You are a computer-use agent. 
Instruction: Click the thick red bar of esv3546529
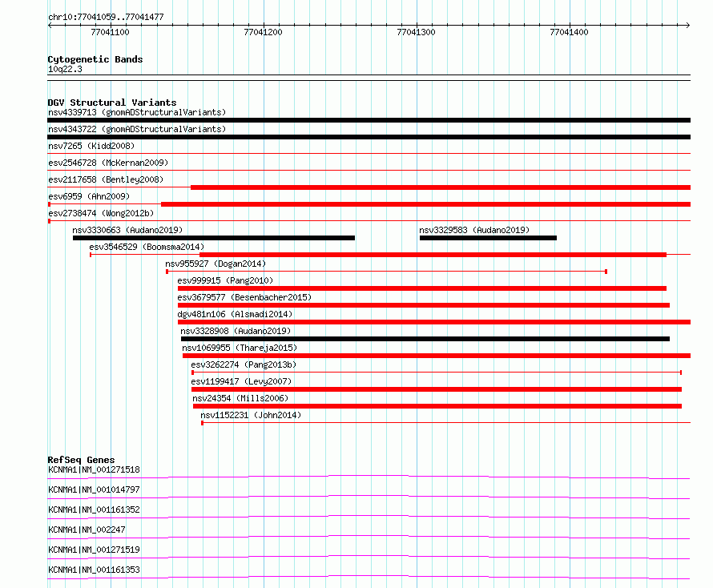[433, 255]
